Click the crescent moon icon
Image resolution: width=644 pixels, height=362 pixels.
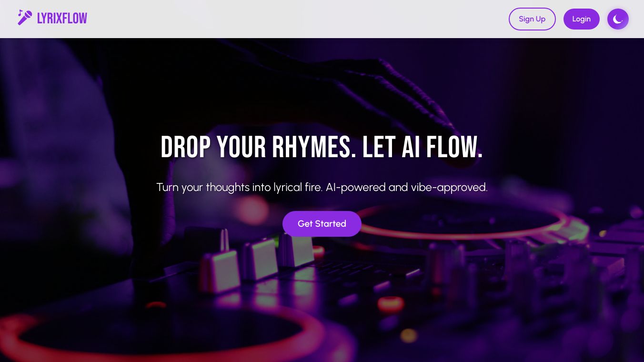tap(618, 19)
